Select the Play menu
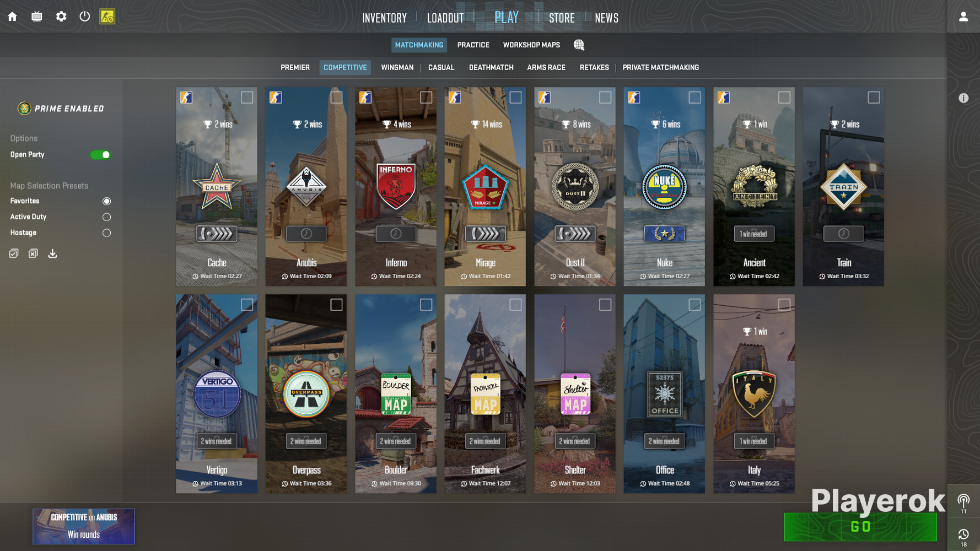The image size is (980, 551). click(x=507, y=18)
